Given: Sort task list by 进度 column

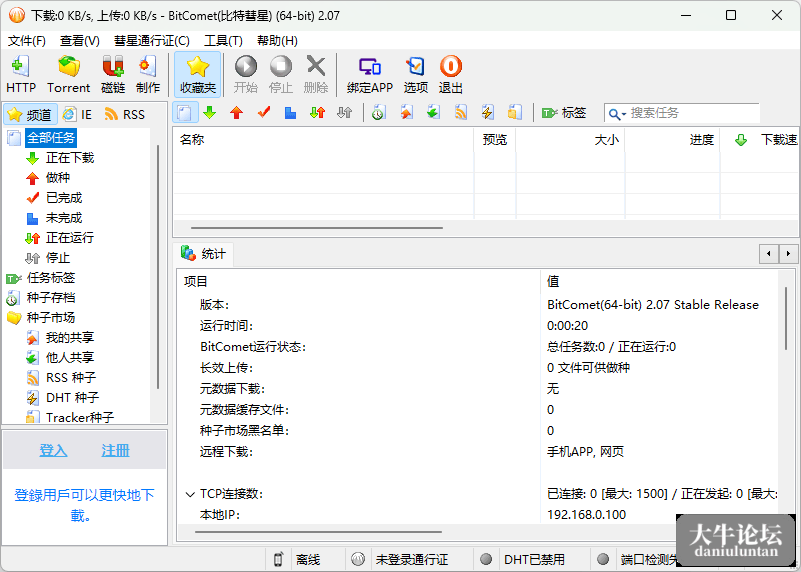Looking at the screenshot, I should coord(672,139).
